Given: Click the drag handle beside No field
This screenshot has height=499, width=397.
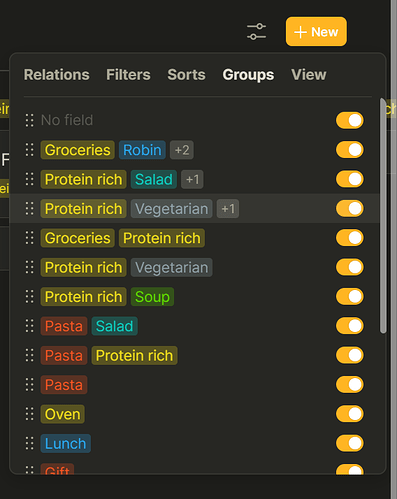Looking at the screenshot, I should pos(30,120).
